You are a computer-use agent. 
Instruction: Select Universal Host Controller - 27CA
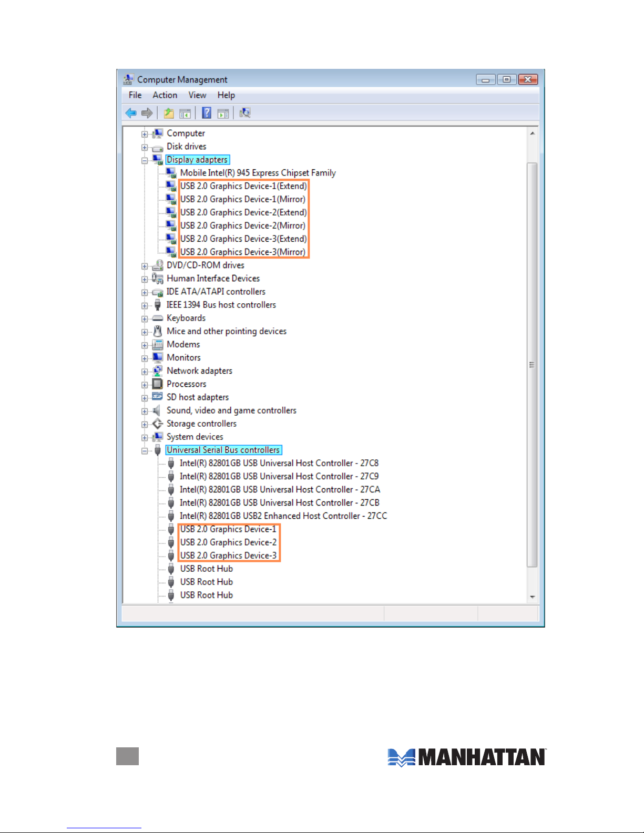coord(280,489)
